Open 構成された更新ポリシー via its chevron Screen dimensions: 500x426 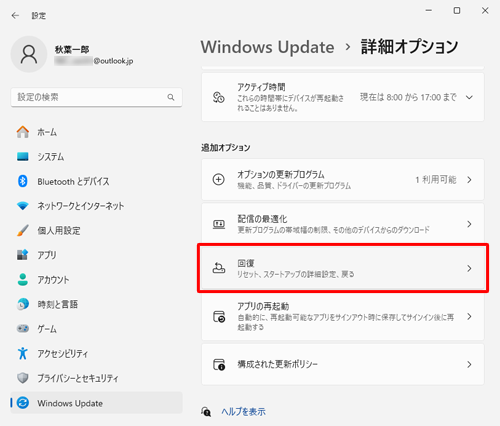[x=469, y=364]
